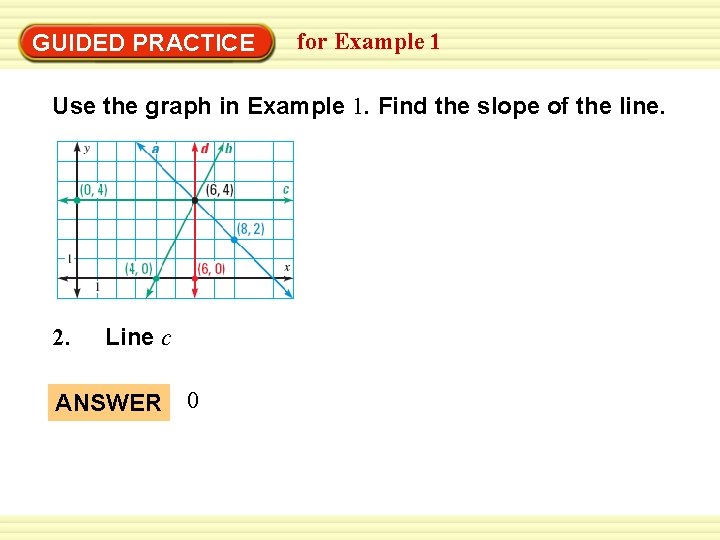Click the 'Line c' question text

tap(138, 338)
